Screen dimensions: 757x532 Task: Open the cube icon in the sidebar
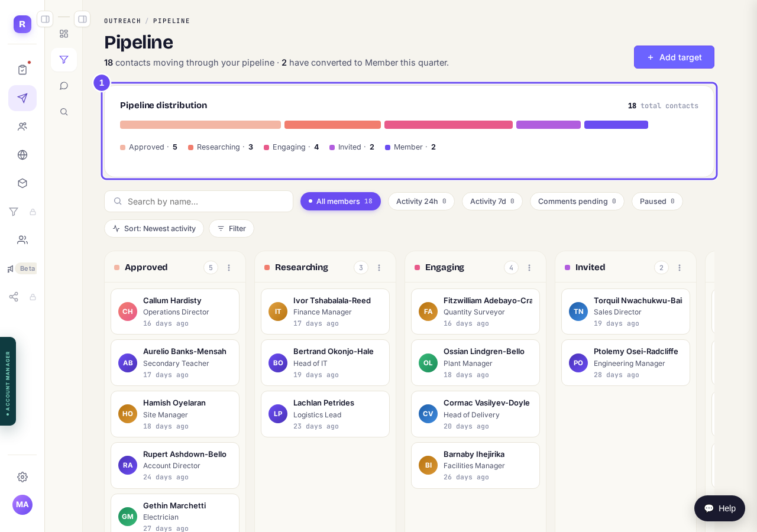[x=22, y=183]
